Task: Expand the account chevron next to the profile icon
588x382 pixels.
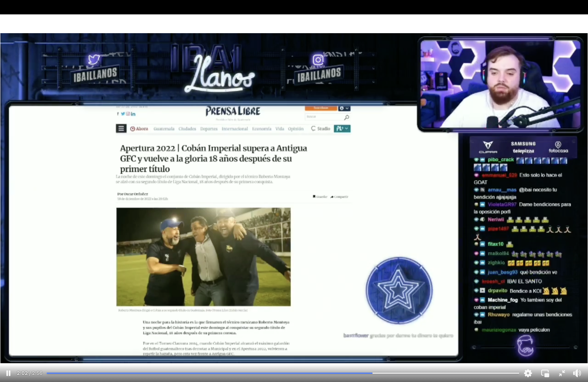Action: (347, 108)
